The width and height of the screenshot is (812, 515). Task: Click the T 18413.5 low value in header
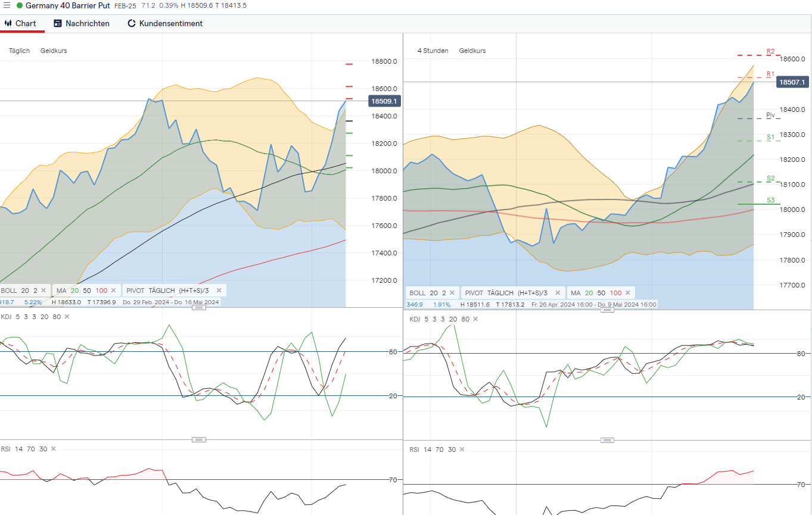(x=231, y=5)
